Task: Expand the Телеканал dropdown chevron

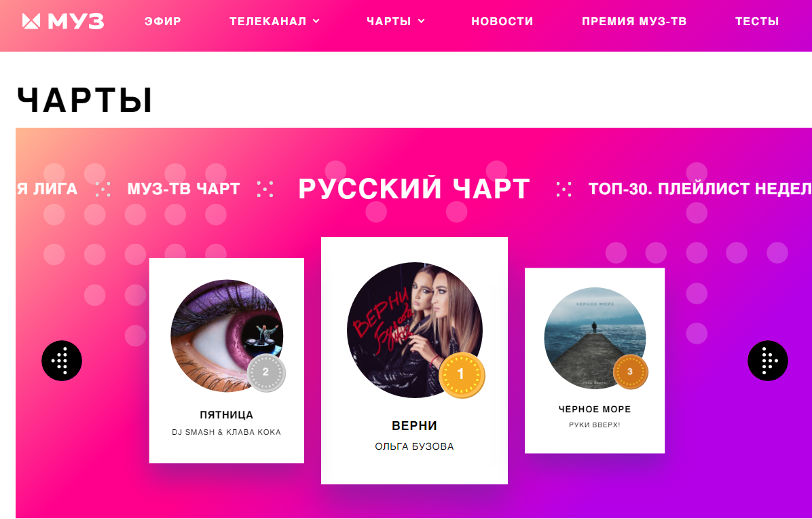Action: coord(316,21)
